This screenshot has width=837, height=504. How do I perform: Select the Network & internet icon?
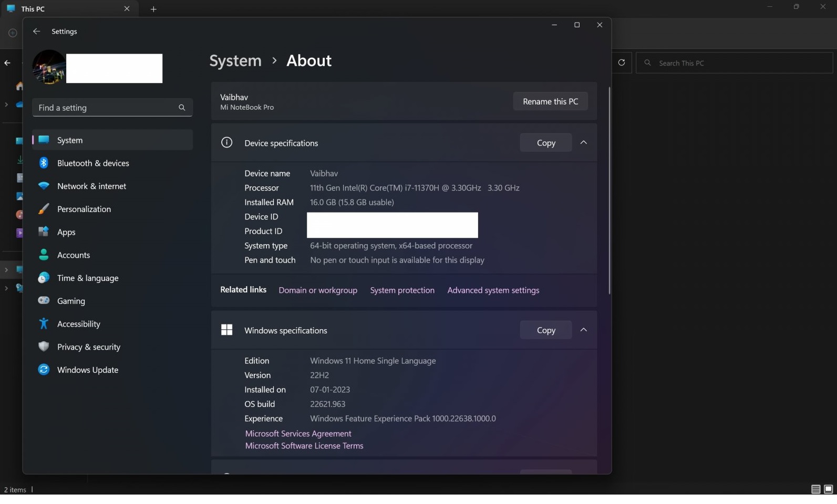[44, 186]
